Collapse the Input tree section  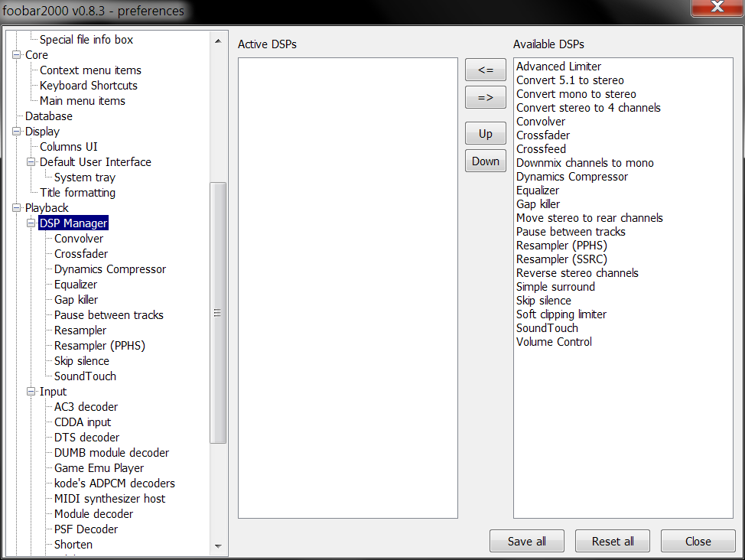pos(31,392)
